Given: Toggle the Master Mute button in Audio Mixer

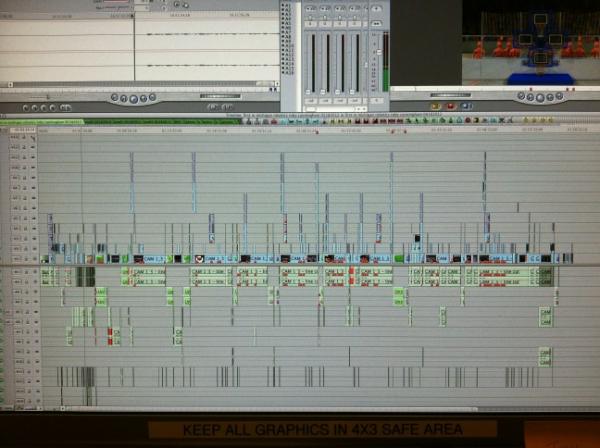Looking at the screenshot, I should (x=377, y=8).
